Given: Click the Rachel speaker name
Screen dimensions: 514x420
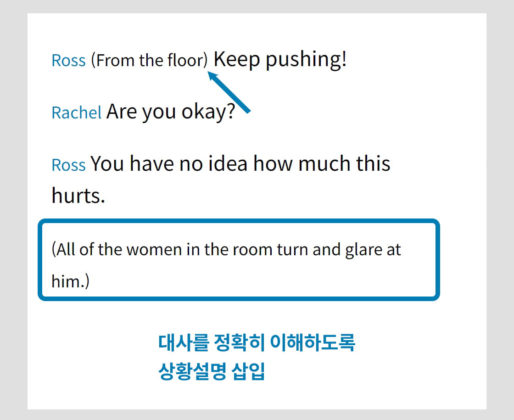Looking at the screenshot, I should point(77,113).
